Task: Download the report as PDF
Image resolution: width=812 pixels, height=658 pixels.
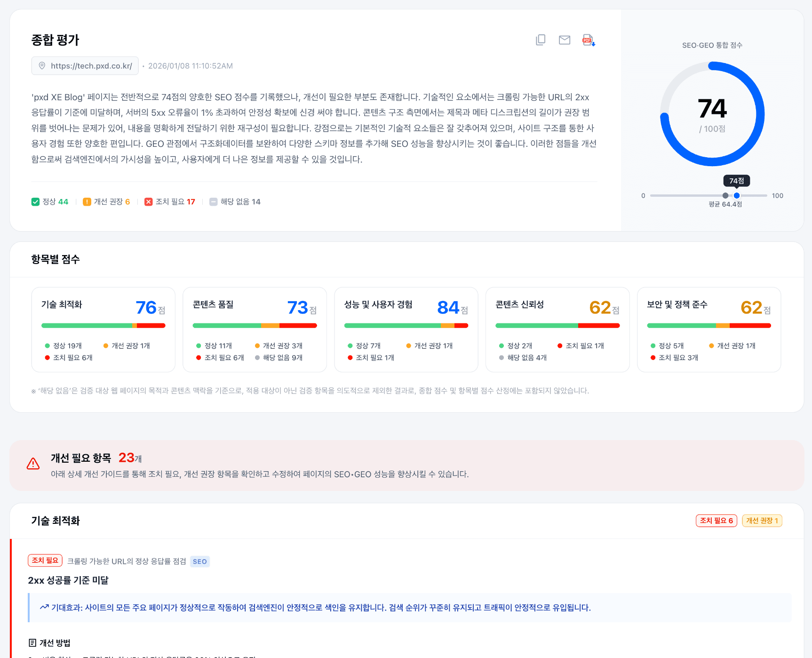Action: pos(589,40)
